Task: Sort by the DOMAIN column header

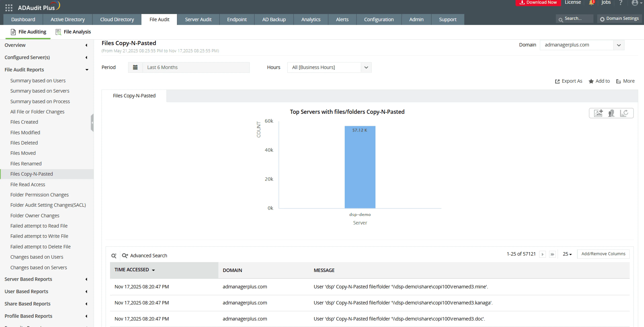Action: coord(232,270)
